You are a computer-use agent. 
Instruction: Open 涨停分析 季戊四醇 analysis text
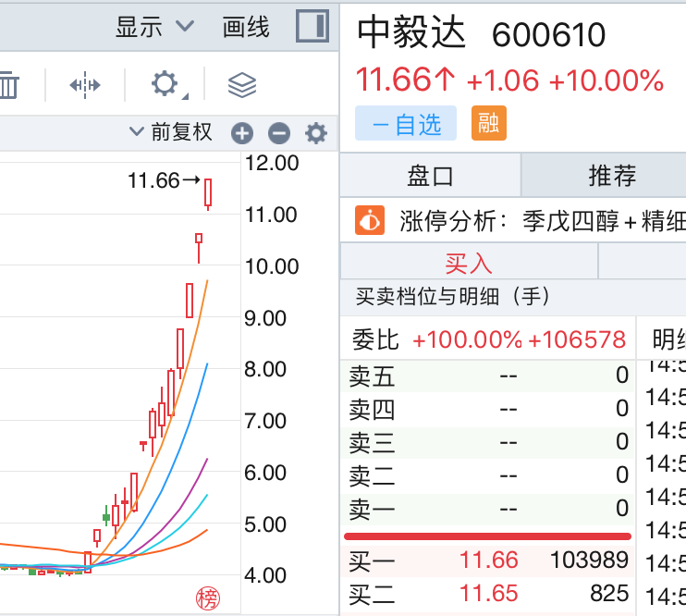click(x=543, y=221)
